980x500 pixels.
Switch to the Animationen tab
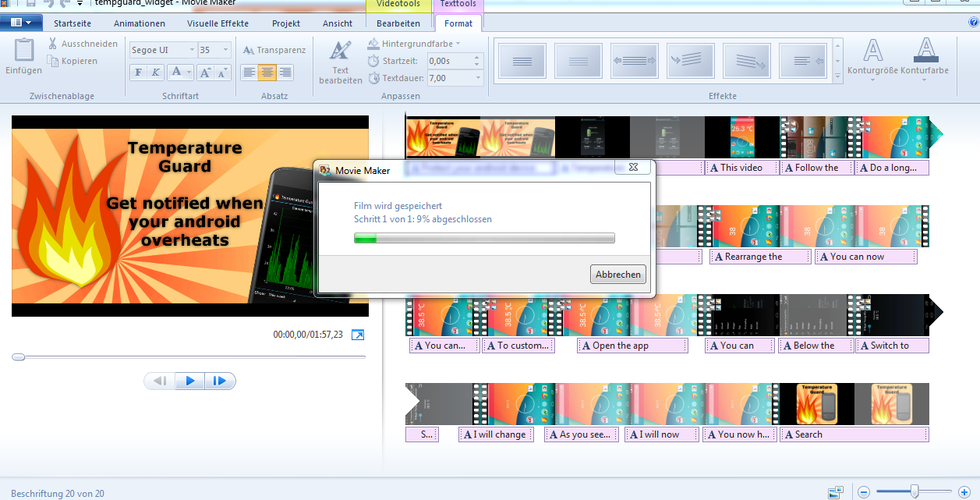coord(140,23)
